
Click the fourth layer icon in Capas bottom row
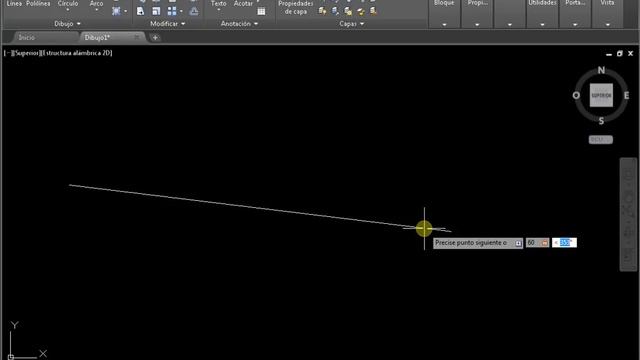pyautogui.click(x=361, y=11)
